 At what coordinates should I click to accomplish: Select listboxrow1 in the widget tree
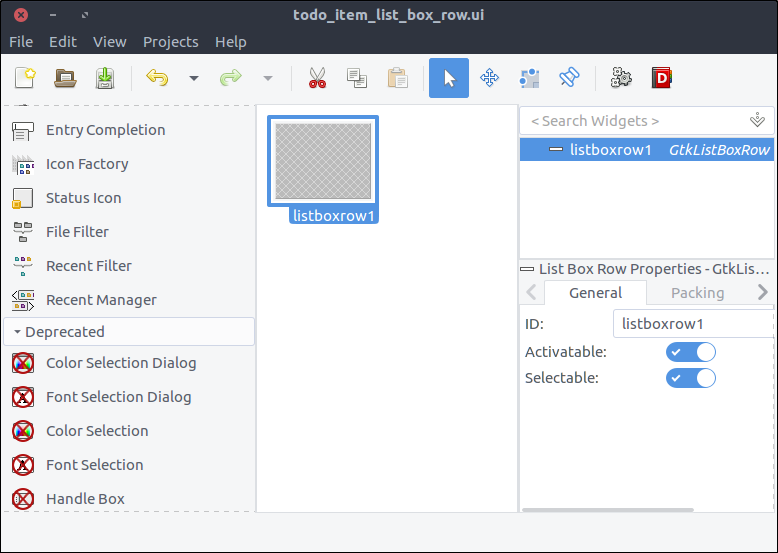[611, 150]
